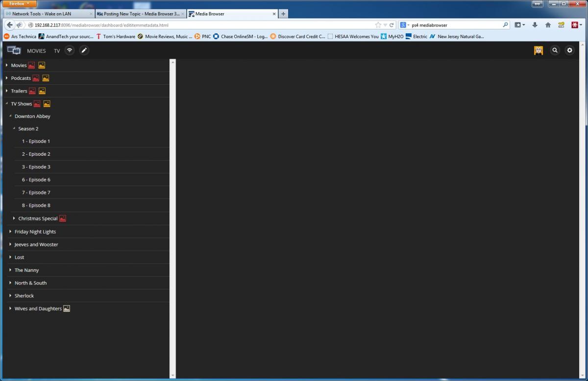This screenshot has height=381, width=588.
Task: Run the search with the magnifier icon
Action: coord(506,25)
